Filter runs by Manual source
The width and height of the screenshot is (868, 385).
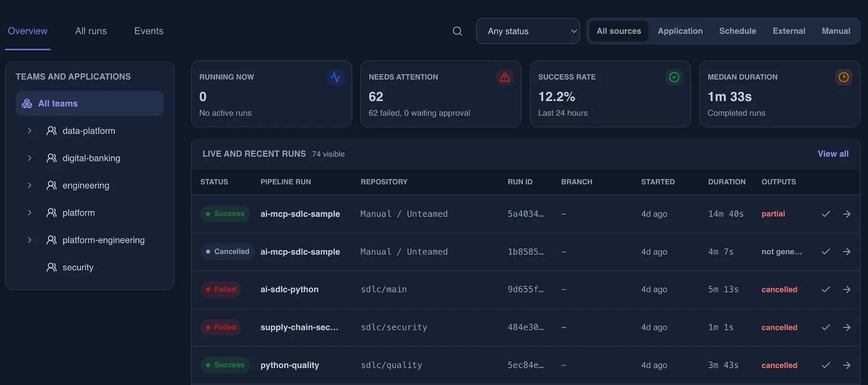[x=836, y=31]
